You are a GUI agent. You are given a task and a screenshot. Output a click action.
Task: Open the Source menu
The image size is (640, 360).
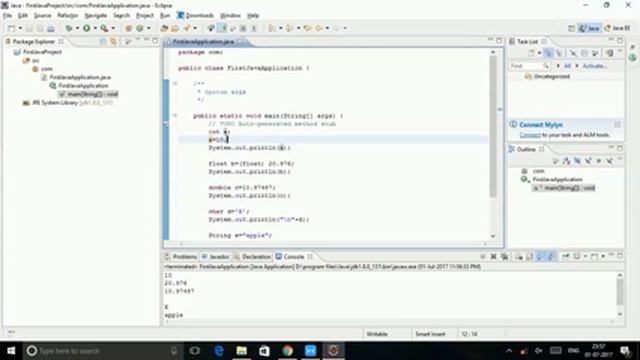[42, 16]
